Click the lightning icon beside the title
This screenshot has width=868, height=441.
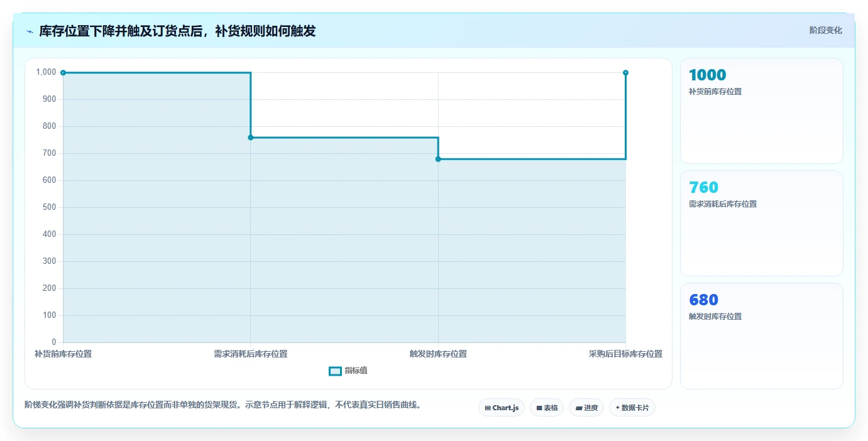click(30, 31)
